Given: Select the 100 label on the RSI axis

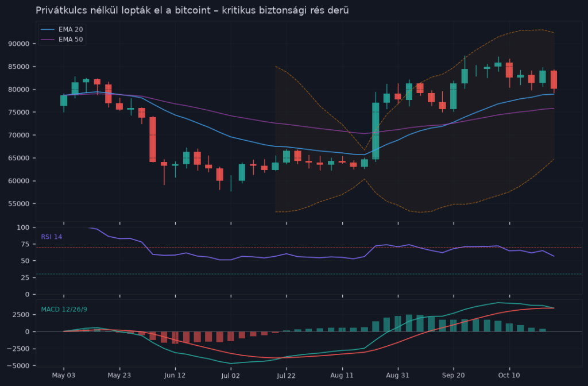Looking at the screenshot, I should click(23, 227).
